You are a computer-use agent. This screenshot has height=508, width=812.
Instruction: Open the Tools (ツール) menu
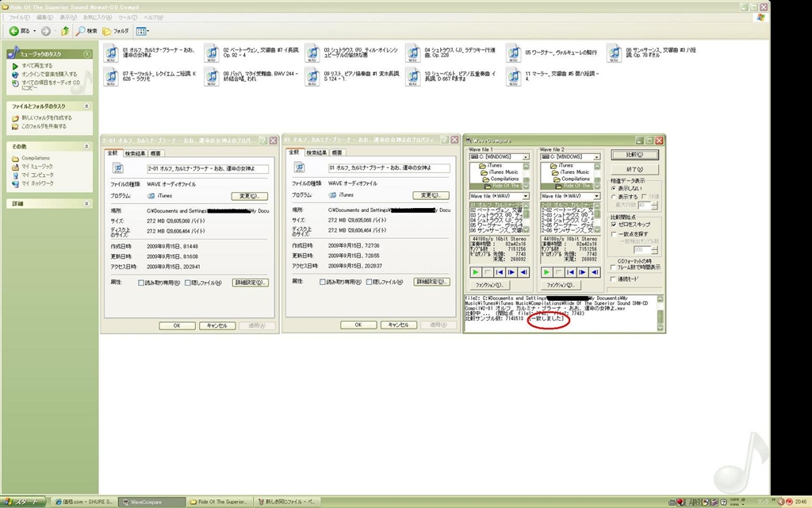point(128,17)
